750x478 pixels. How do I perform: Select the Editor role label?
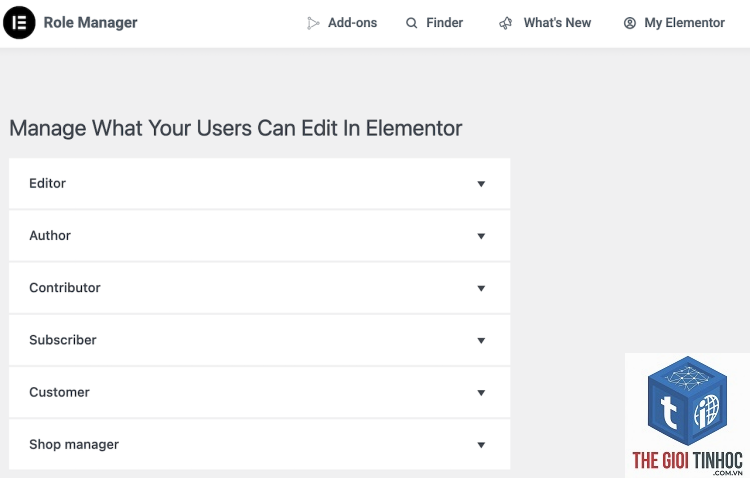click(47, 183)
